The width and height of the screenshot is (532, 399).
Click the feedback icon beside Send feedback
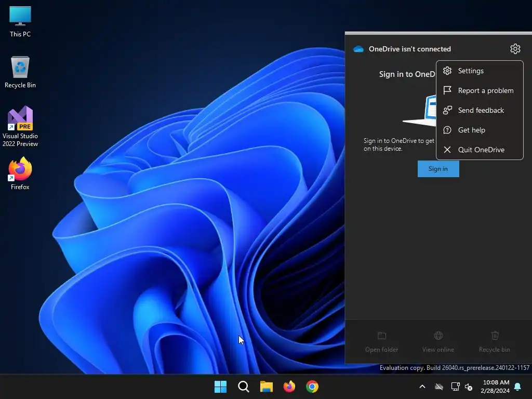click(x=447, y=110)
